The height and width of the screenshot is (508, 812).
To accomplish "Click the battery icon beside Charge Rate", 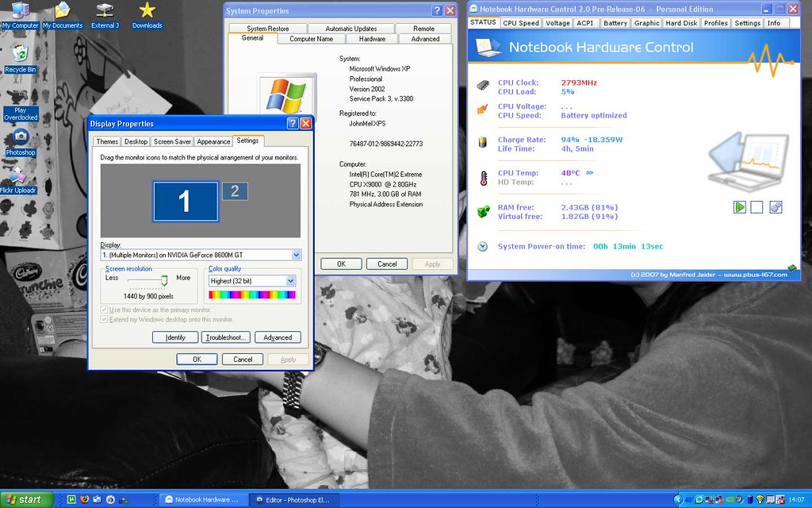I will 483,141.
